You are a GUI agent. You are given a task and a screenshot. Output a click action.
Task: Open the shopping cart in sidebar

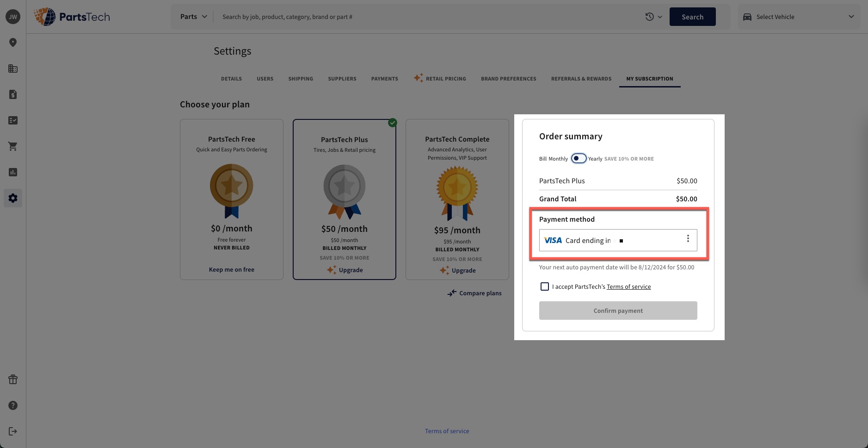[12, 146]
